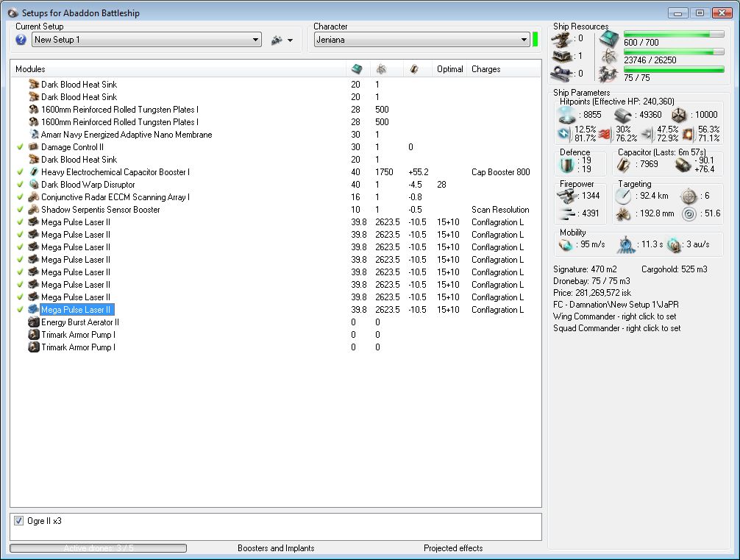This screenshot has height=560, width=740.
Task: Click the Dark Blood Warp Disruptor icon
Action: [34, 185]
